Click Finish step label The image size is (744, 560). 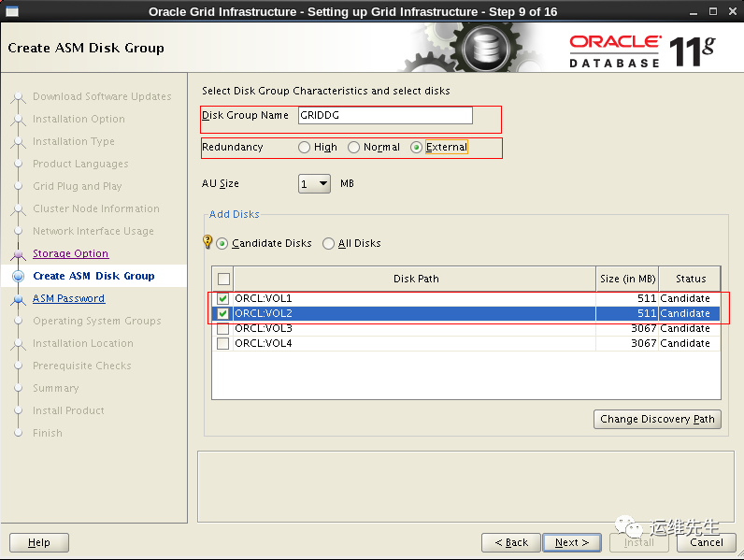coord(48,433)
